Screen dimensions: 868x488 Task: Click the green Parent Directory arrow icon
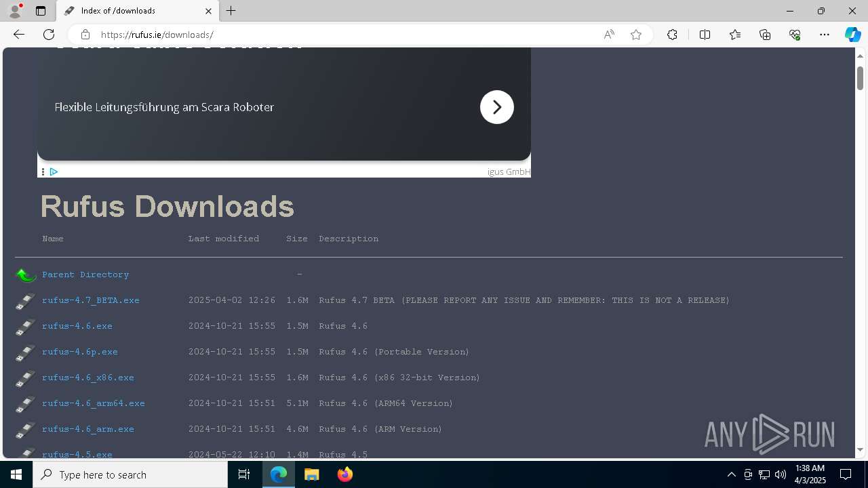(26, 274)
